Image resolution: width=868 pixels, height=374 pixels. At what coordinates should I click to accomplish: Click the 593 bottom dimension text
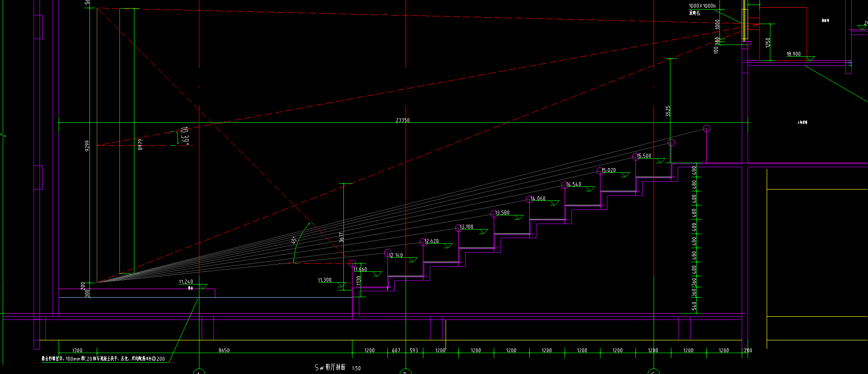[x=414, y=350]
